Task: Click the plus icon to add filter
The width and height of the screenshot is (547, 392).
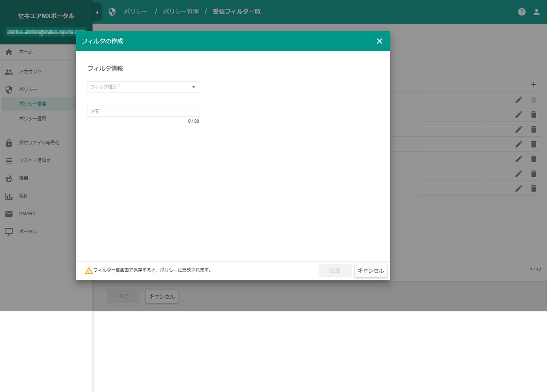Action: click(533, 85)
